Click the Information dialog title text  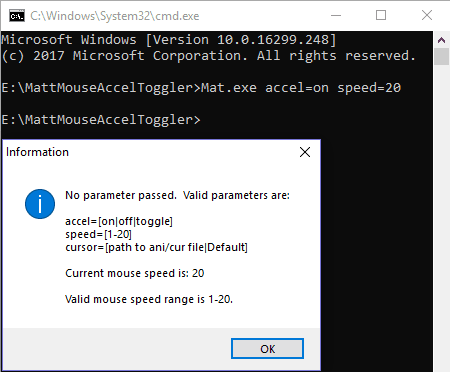(x=37, y=152)
